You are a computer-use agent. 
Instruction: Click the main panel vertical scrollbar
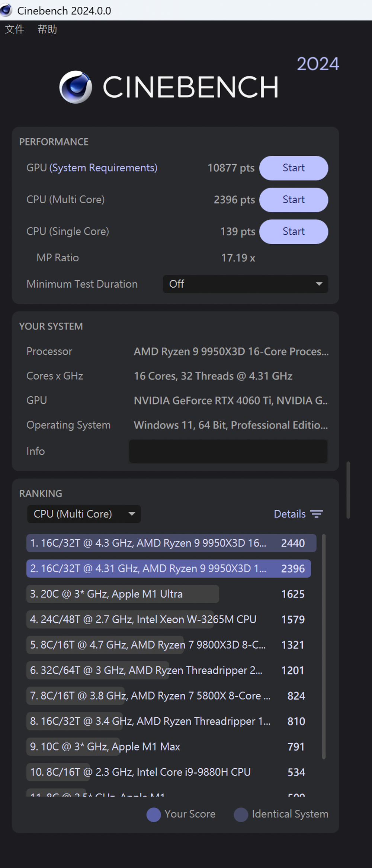[348, 490]
